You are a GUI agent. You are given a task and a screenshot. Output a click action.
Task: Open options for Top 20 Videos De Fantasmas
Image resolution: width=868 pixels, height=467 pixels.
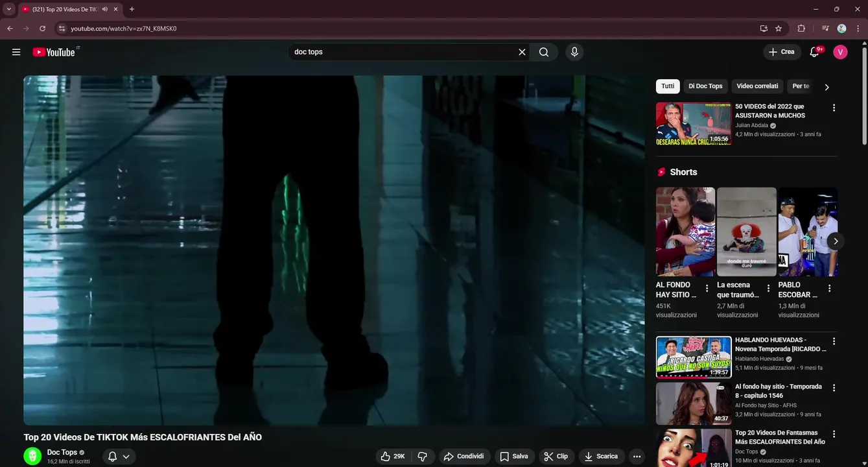834,434
